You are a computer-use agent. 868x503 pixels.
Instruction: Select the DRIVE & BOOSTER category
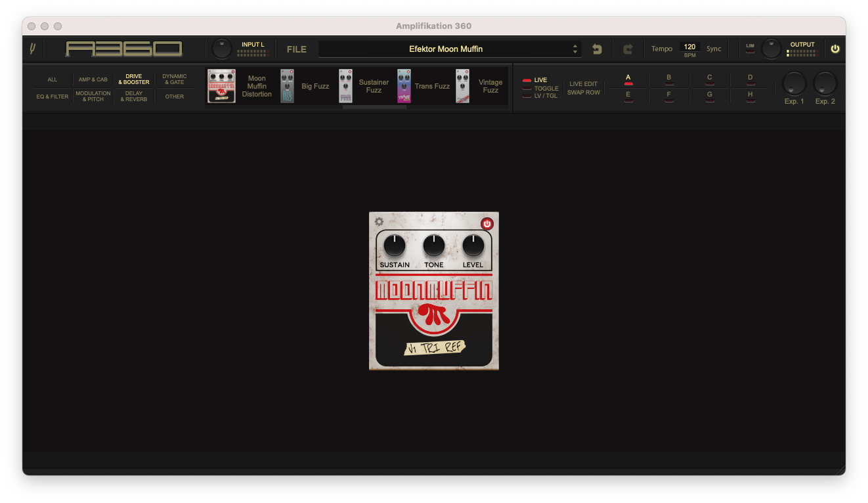134,79
